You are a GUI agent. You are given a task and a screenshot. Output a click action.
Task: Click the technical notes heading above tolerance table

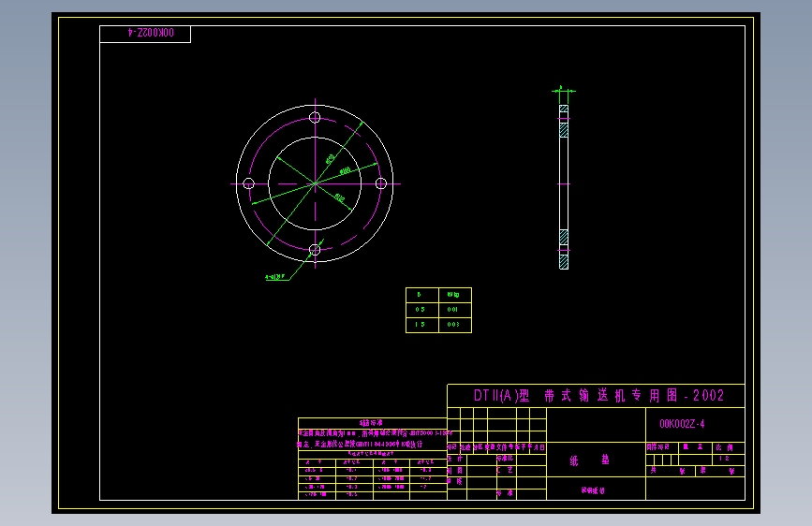coord(371,423)
